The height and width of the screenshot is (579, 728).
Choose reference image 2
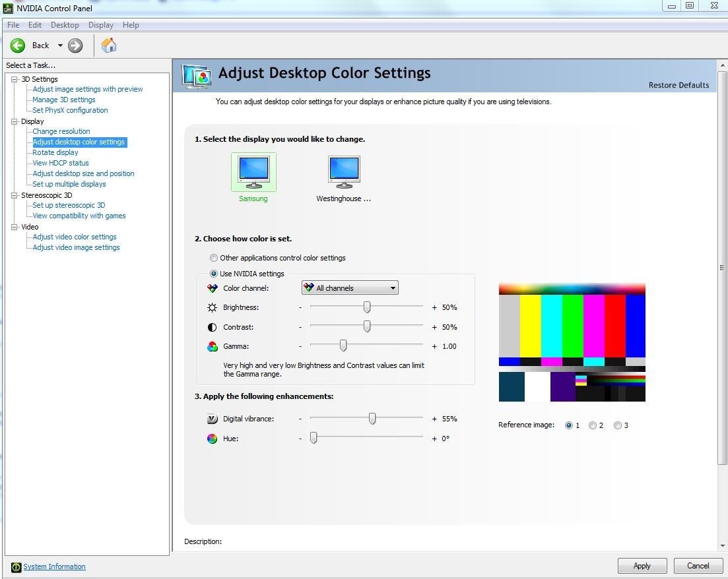coord(593,425)
